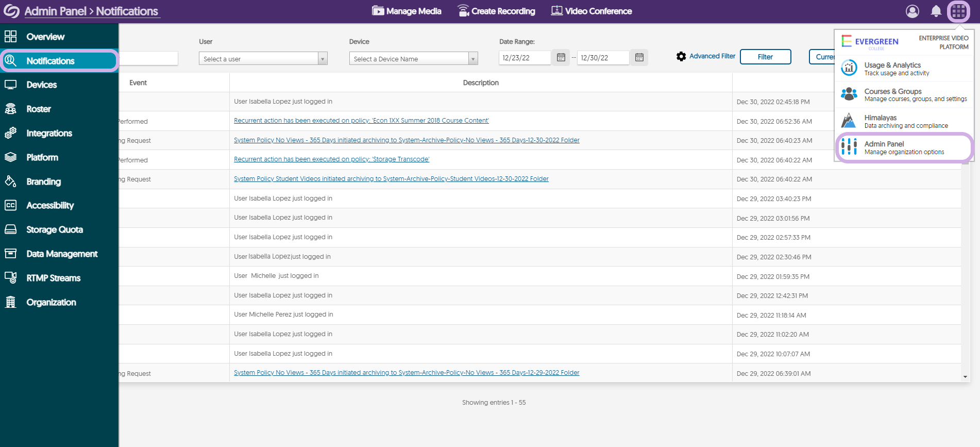Open the notifications bell icon
The width and height of the screenshot is (980, 447).
coord(936,11)
